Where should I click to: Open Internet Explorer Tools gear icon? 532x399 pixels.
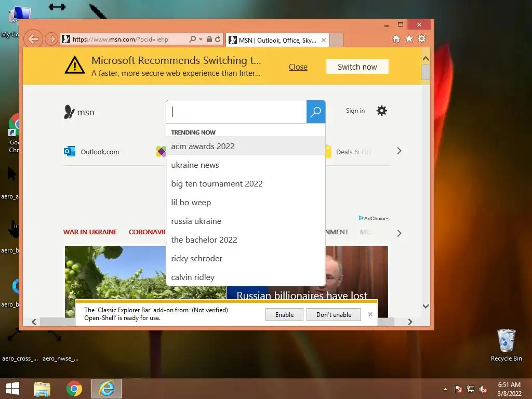pyautogui.click(x=422, y=38)
